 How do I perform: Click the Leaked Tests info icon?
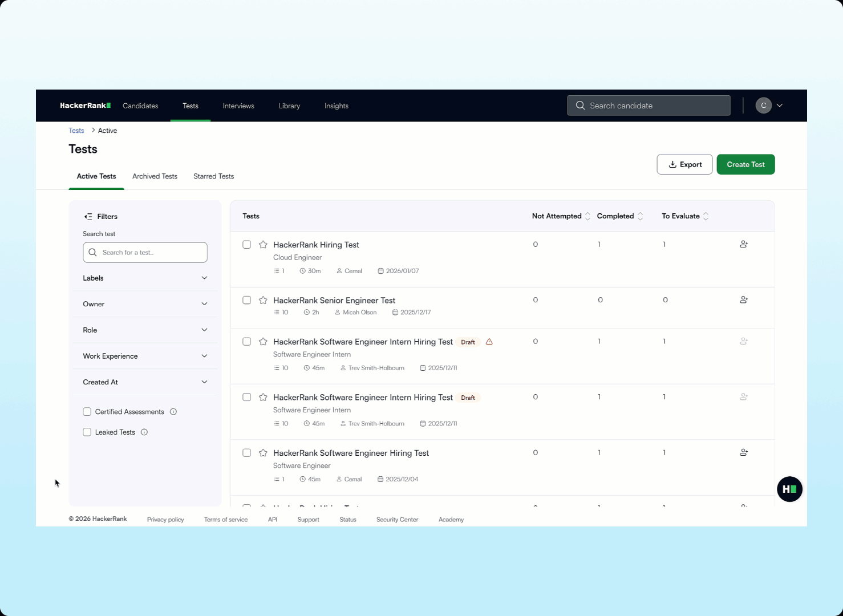tap(144, 432)
